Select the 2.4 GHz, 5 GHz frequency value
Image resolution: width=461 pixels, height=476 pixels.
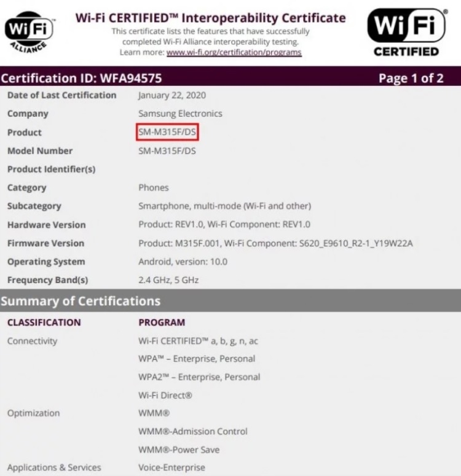[168, 280]
